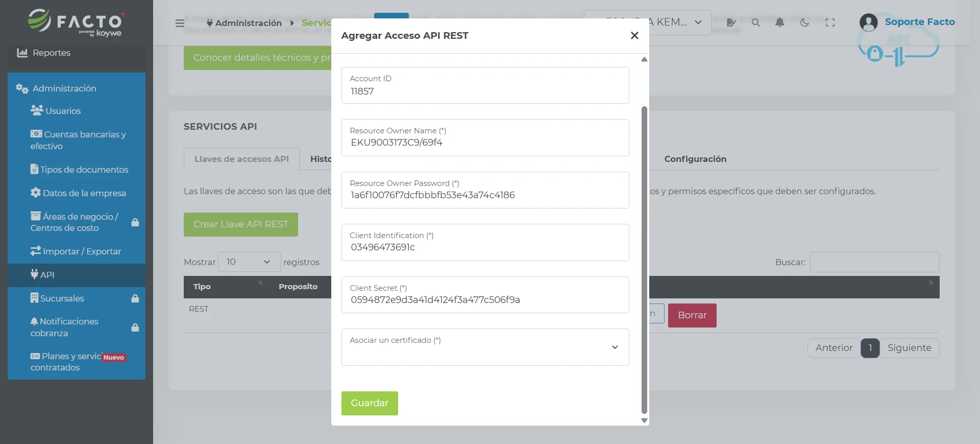This screenshot has height=444, width=980.
Task: Open the Mostrar registros count dropdown
Action: (250, 262)
